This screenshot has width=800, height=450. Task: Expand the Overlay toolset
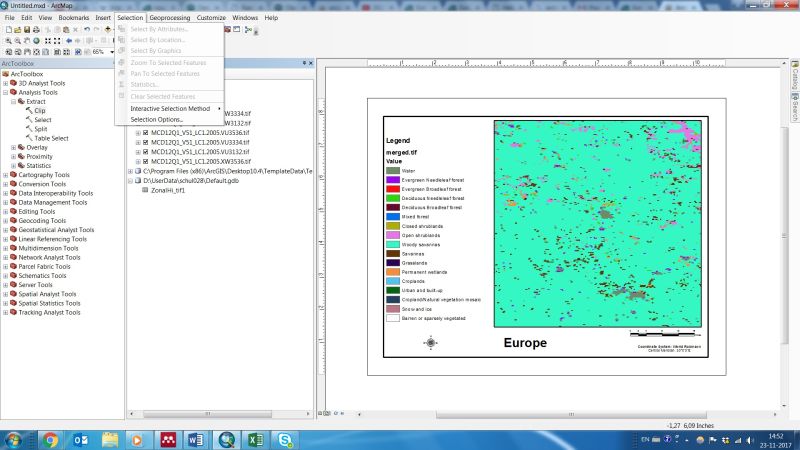(14, 147)
